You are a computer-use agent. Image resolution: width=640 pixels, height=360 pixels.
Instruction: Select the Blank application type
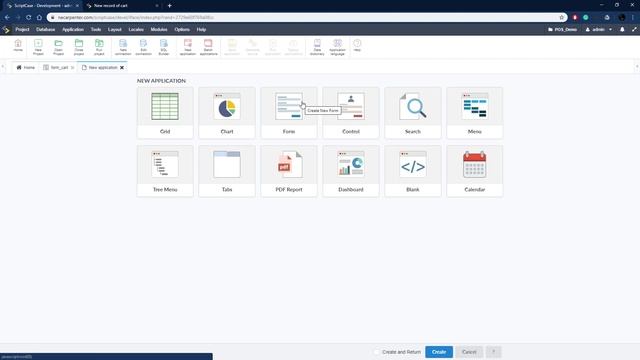click(x=413, y=171)
